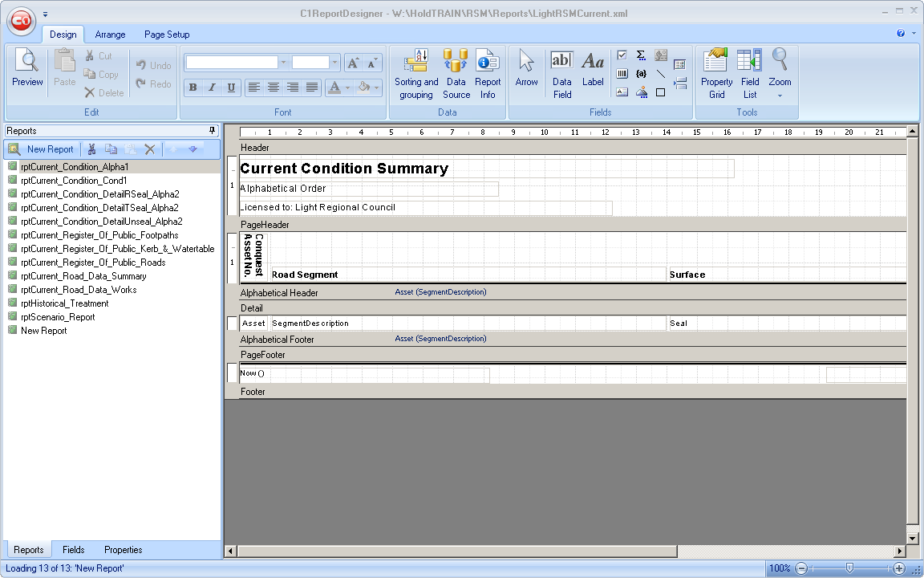This screenshot has height=578, width=924.
Task: Align text right
Action: 292,88
